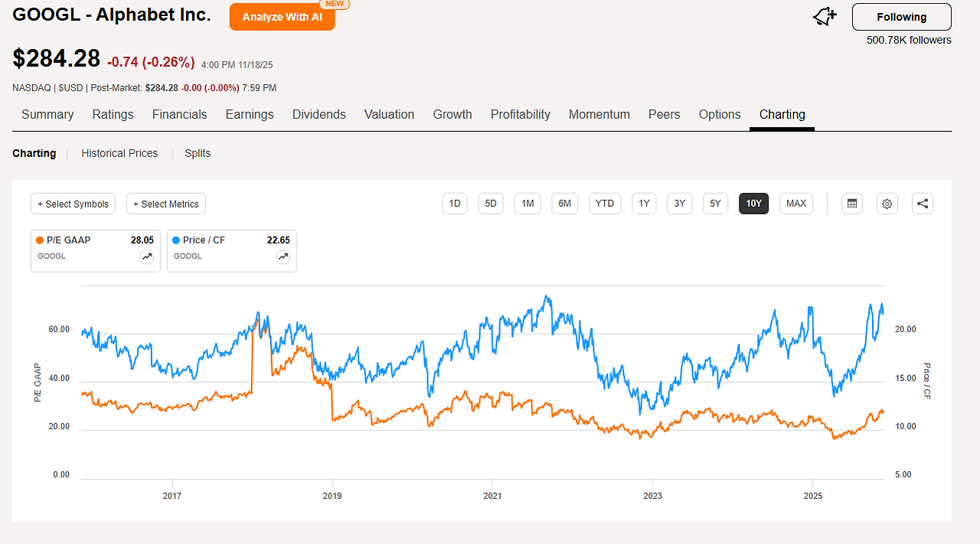This screenshot has height=544, width=980.
Task: Open the Select Symbols dropdown
Action: pos(73,204)
